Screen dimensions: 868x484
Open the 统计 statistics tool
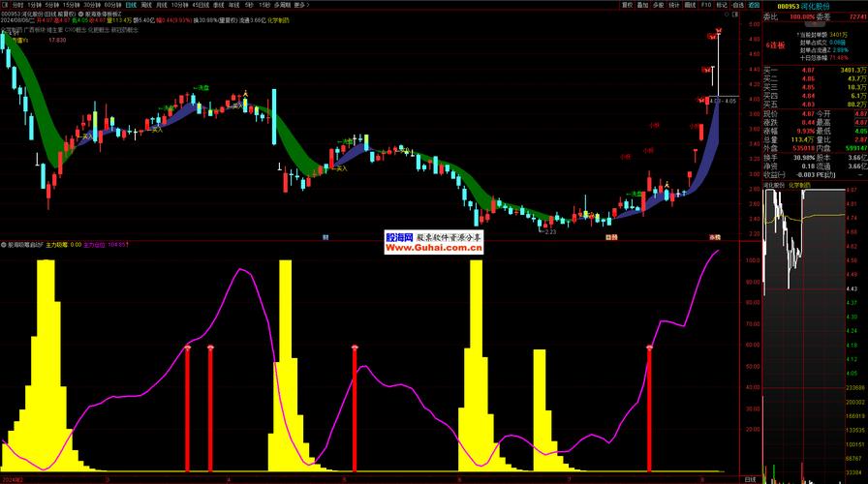(x=675, y=5)
